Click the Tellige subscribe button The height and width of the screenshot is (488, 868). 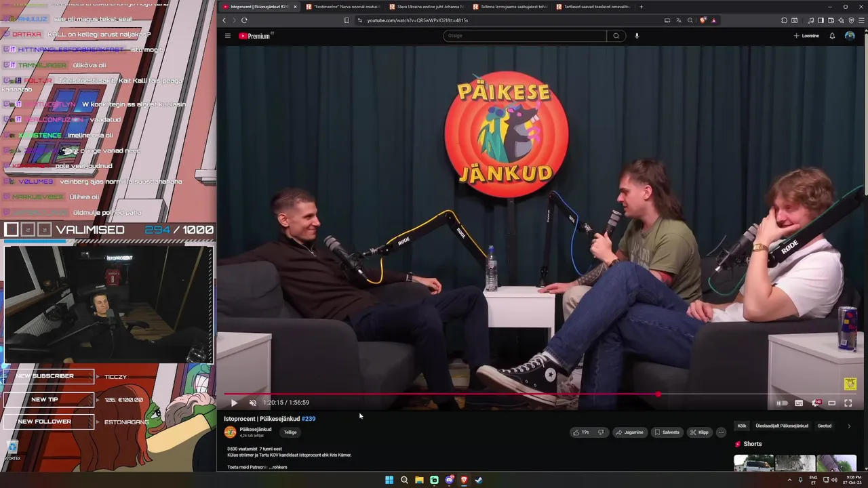point(290,432)
